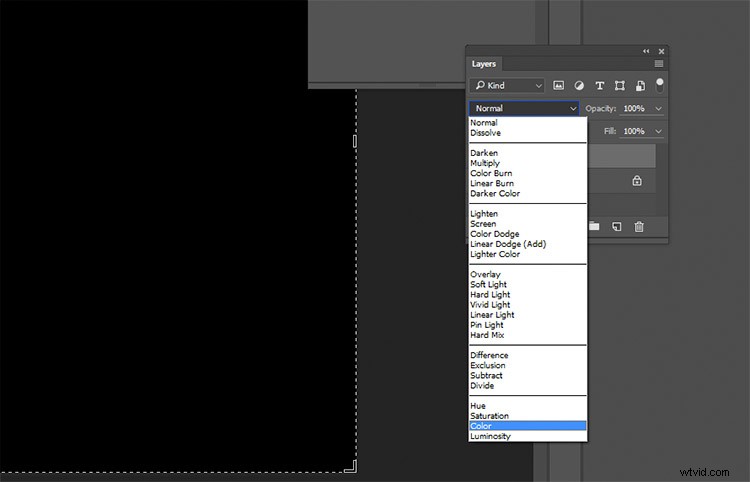Choose Subtract blend mode
The width and height of the screenshot is (750, 482).
click(x=528, y=375)
